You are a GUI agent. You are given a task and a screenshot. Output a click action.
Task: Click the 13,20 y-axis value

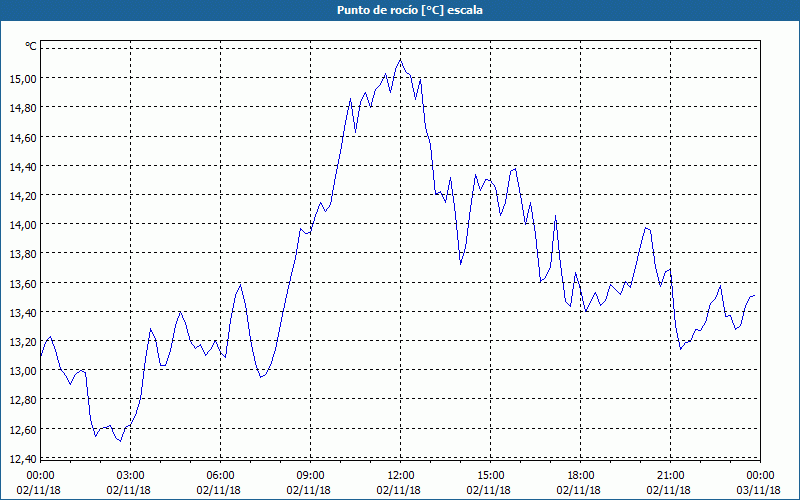click(23, 341)
